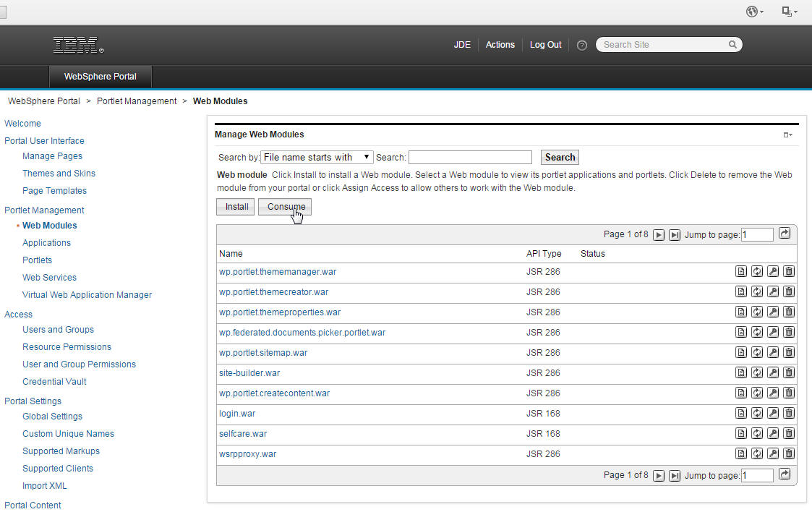Go to Themes and Skins

pyautogui.click(x=59, y=173)
